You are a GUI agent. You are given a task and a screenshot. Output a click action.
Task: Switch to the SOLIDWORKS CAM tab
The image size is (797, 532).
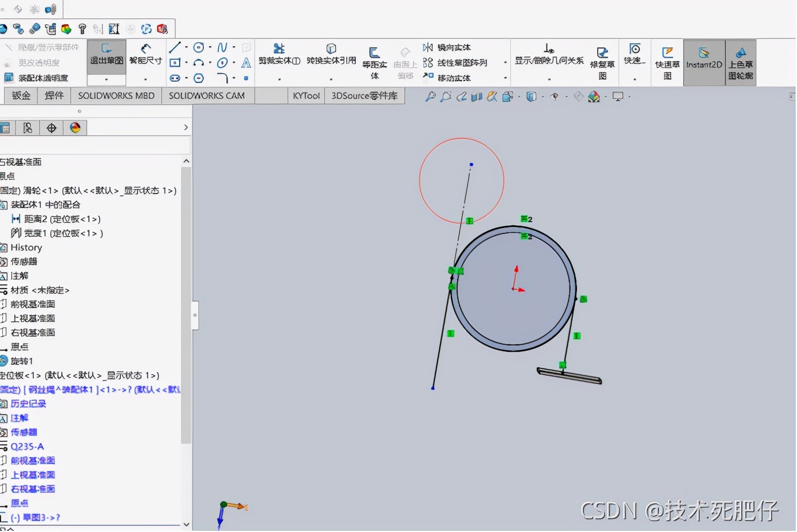tap(208, 96)
